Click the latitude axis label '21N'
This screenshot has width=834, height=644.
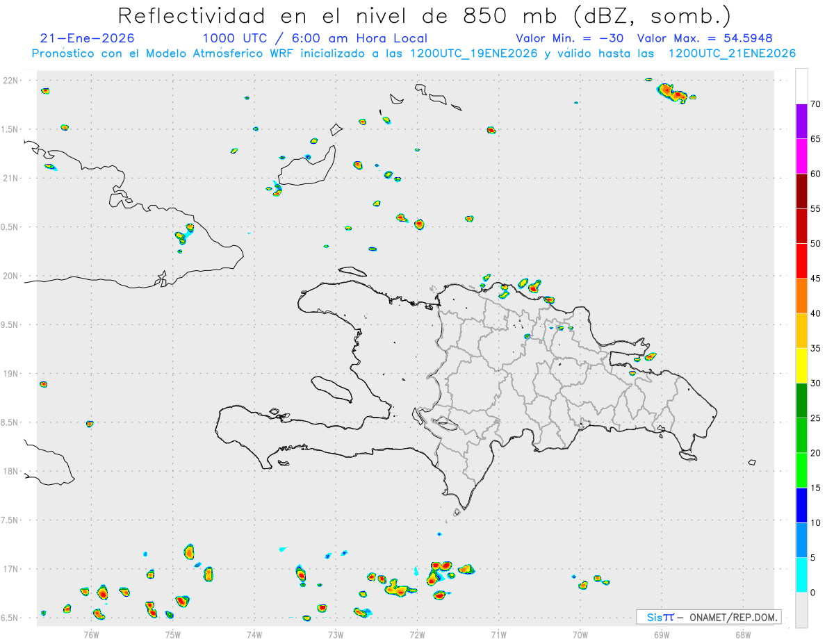[12, 179]
